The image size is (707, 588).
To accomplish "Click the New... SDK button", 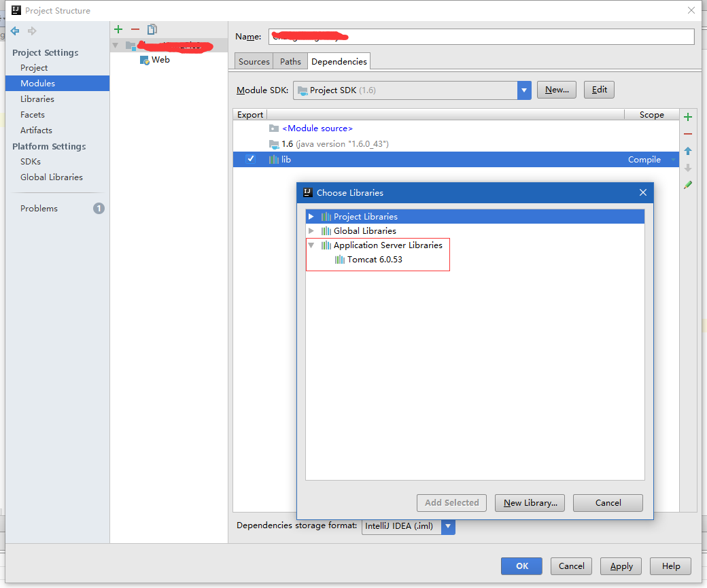I will (x=556, y=90).
